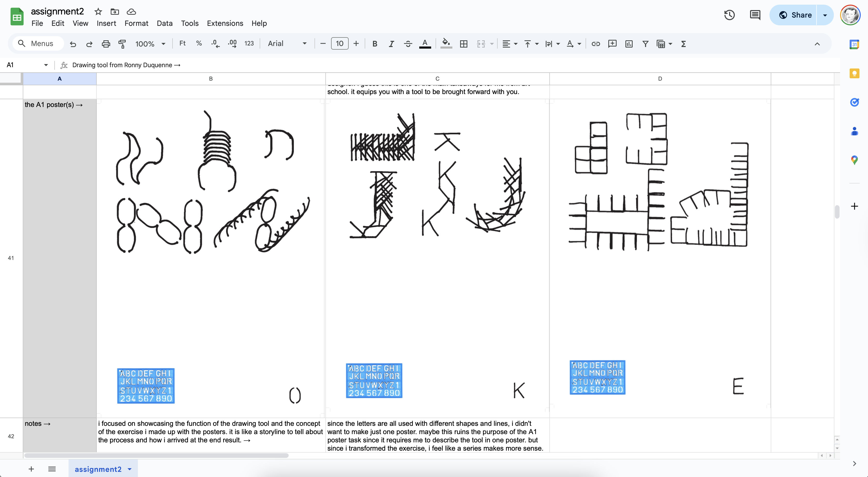Screen dimensions: 868x477
Task: Expand assignment2 sheet tab options arrow
Action: (x=130, y=469)
